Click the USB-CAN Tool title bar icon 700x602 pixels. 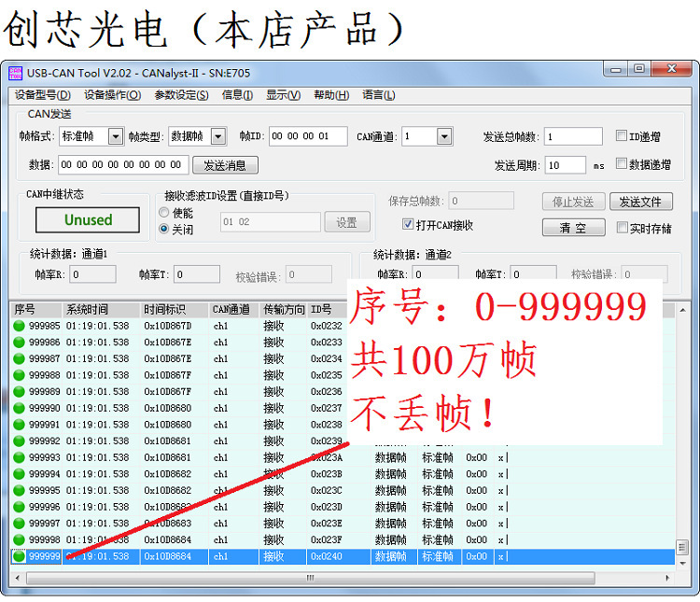click(15, 73)
